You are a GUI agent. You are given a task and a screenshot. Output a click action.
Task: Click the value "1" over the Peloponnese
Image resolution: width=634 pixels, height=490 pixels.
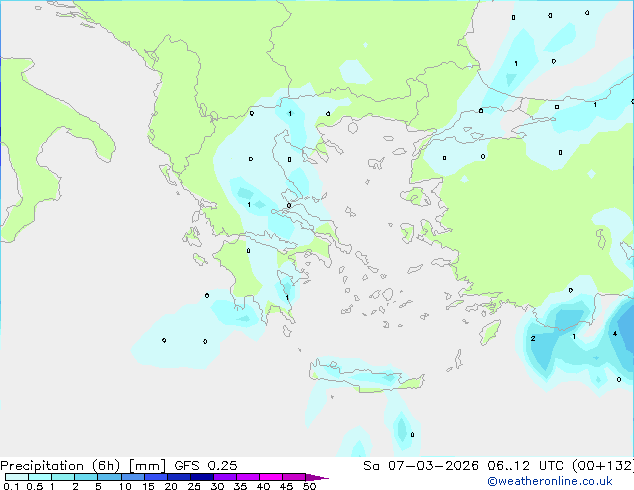287,298
